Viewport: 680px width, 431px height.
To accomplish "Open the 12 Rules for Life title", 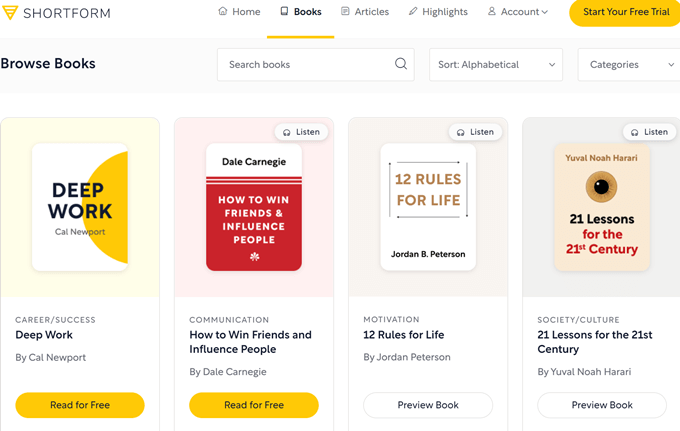I will [404, 335].
